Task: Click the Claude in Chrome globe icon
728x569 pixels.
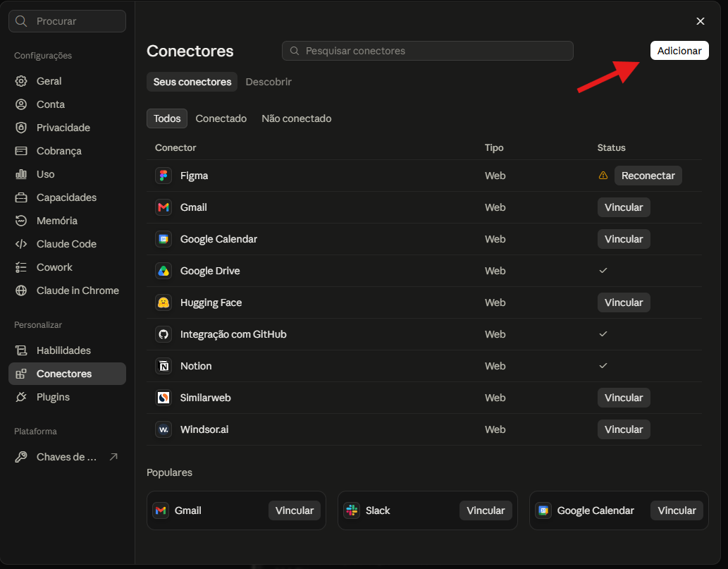Action: 21,290
